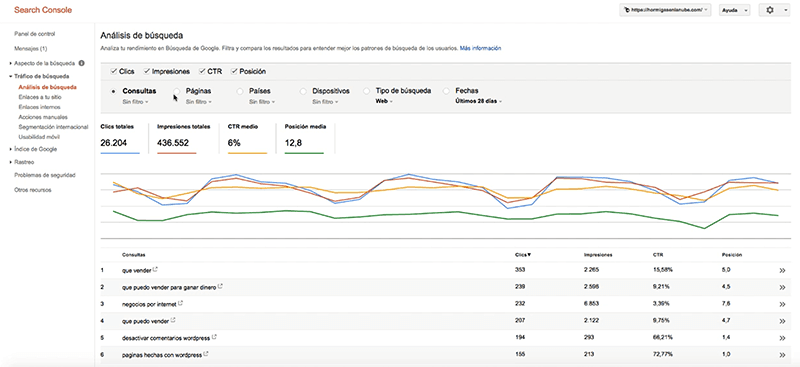Click the 'negocios por internet' query text
Image resolution: width=800 pixels, height=367 pixels.
pyautogui.click(x=149, y=304)
